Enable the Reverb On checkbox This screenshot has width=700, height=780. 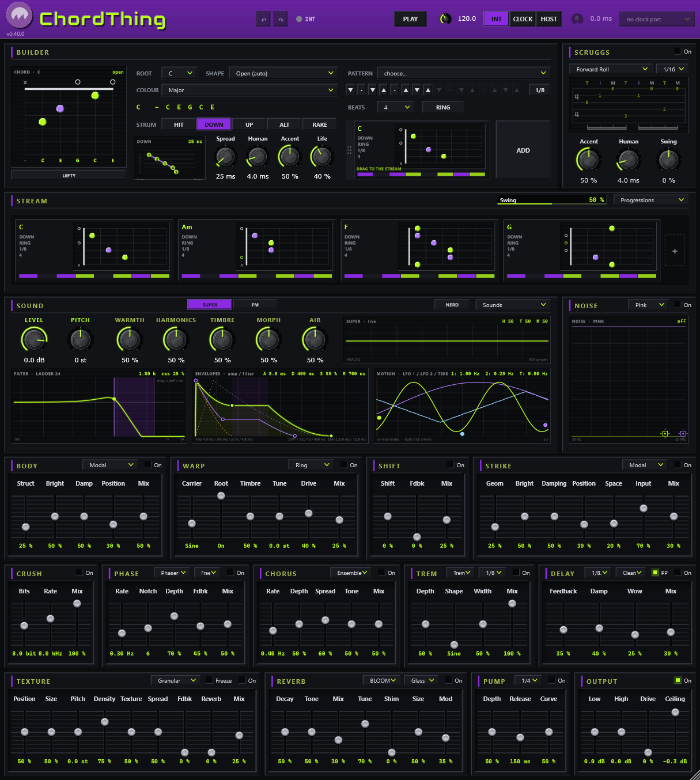(x=448, y=680)
